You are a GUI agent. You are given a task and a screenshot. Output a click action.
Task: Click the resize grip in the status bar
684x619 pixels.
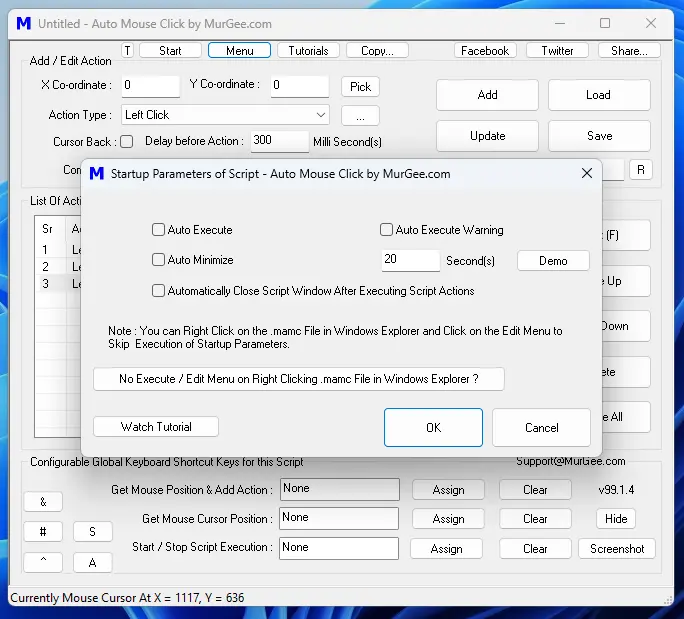pyautogui.click(x=668, y=599)
